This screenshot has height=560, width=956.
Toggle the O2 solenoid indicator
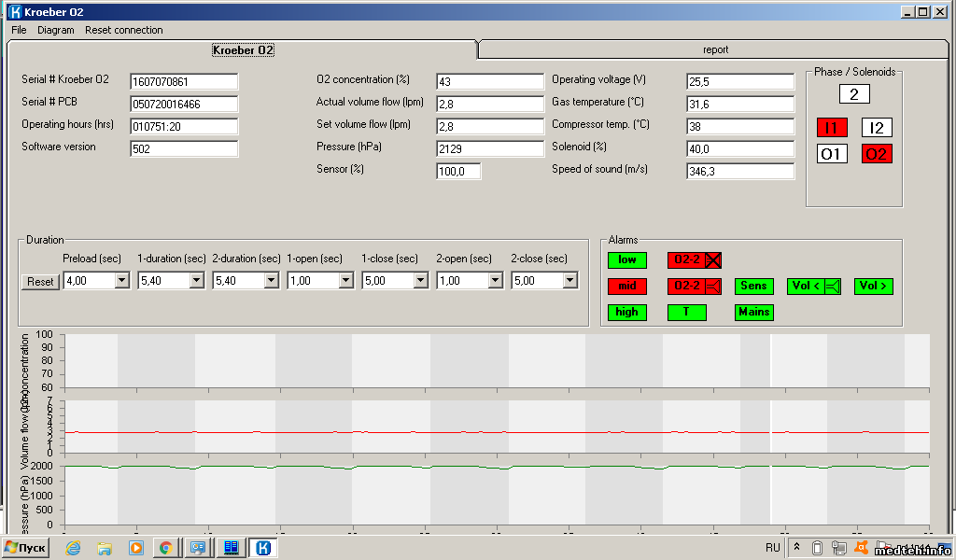point(877,154)
